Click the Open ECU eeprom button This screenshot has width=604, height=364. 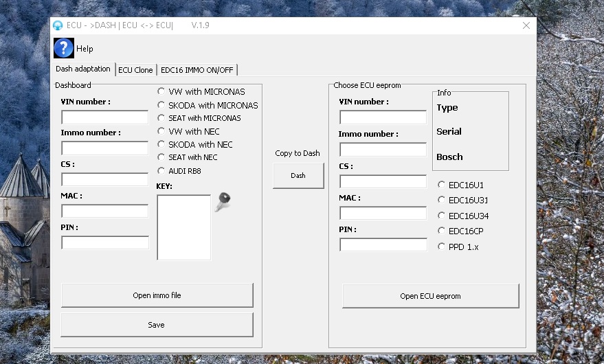point(430,296)
